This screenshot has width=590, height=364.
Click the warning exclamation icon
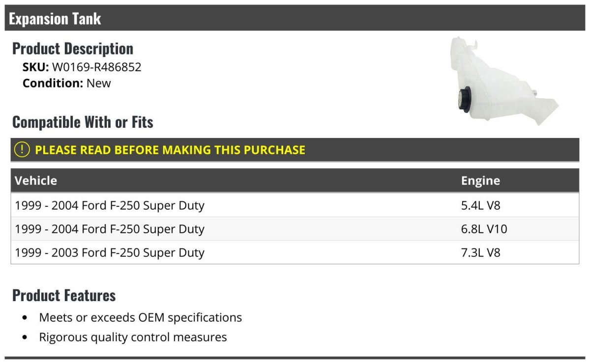[22, 150]
